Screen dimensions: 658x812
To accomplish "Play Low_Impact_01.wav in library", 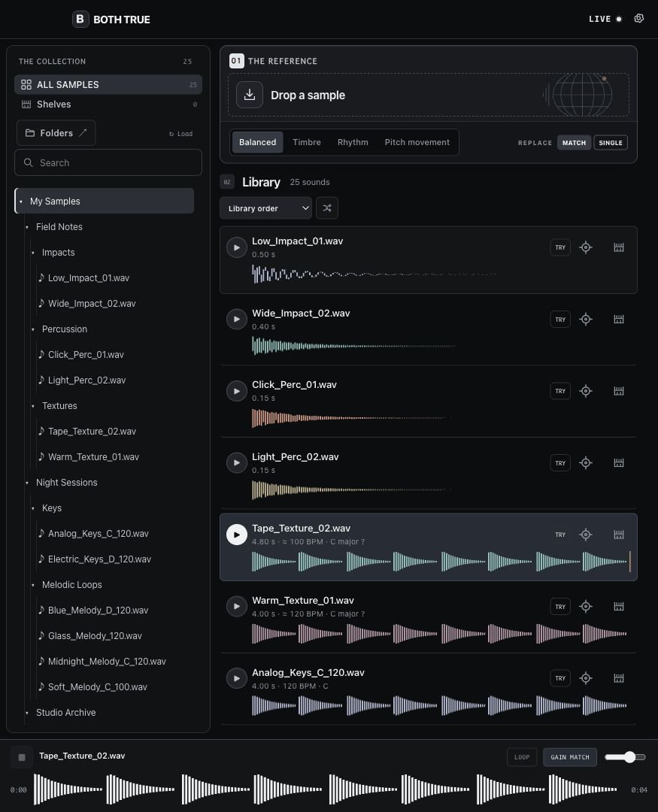I will (237, 247).
